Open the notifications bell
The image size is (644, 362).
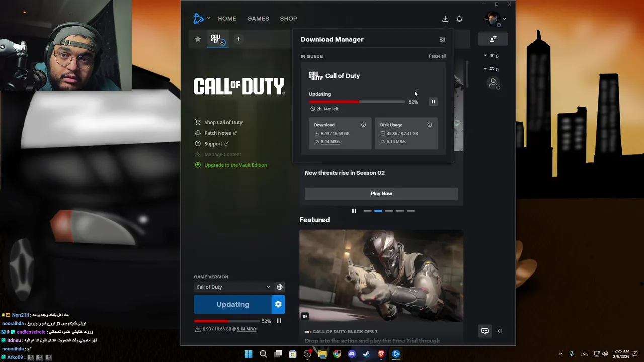459,19
